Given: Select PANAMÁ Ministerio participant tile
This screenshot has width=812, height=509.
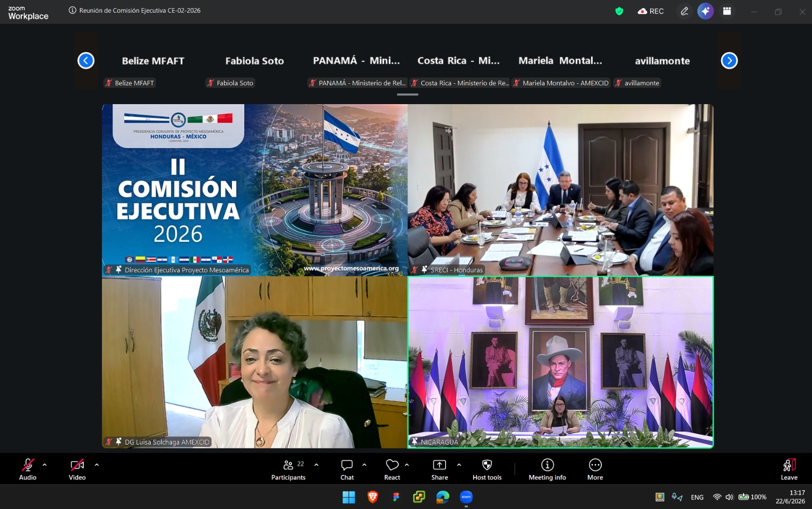Looking at the screenshot, I should point(357,60).
